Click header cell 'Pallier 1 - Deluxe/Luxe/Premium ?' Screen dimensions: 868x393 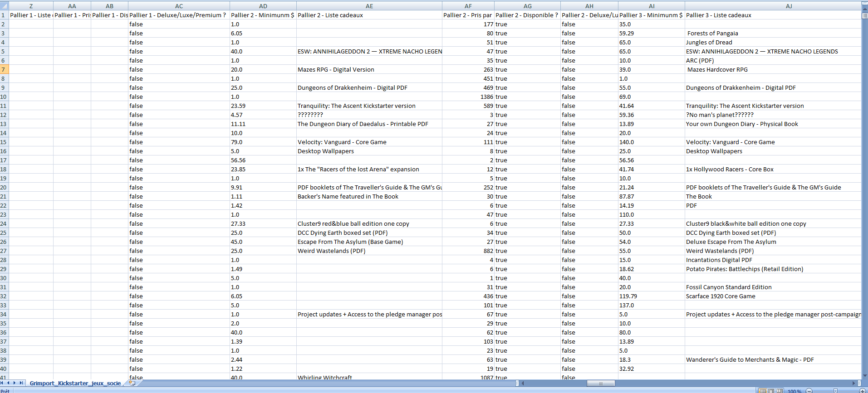179,15
